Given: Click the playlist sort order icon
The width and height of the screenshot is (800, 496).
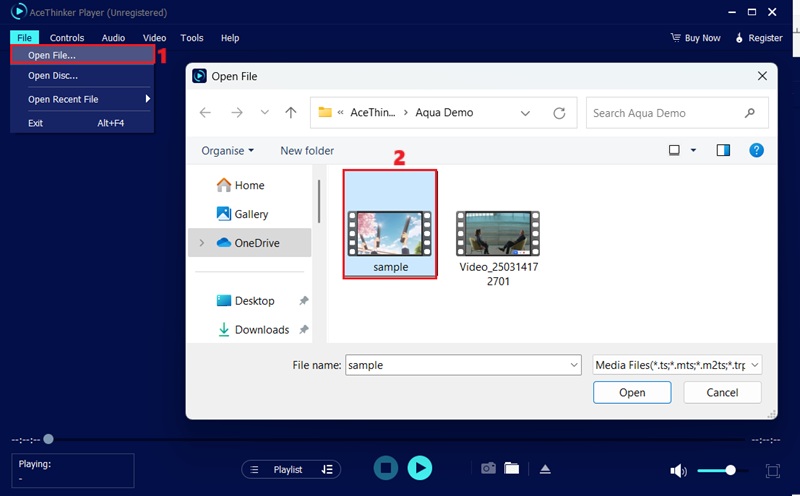Looking at the screenshot, I should pos(327,469).
